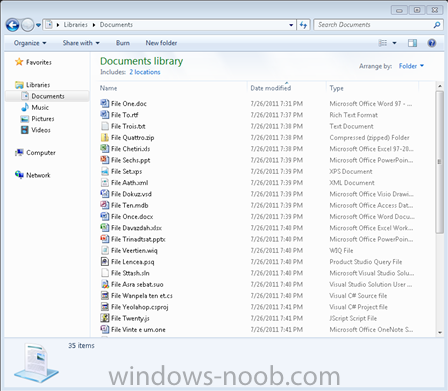This screenshot has width=448, height=391.
Task: Click the Excel icon of File Chetiri.xls
Action: point(105,149)
